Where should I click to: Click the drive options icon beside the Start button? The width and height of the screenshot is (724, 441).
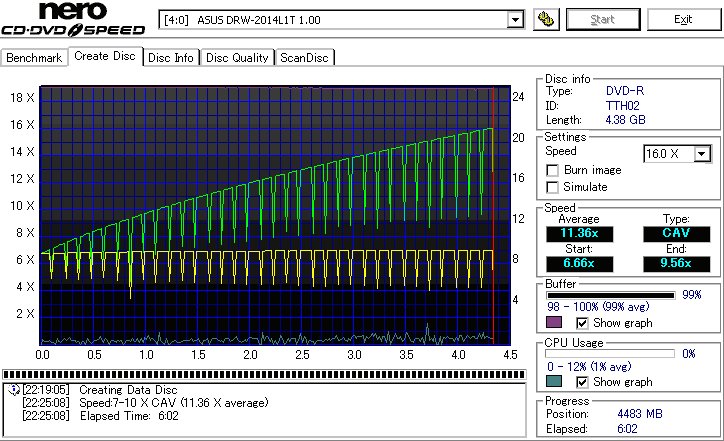[x=546, y=19]
